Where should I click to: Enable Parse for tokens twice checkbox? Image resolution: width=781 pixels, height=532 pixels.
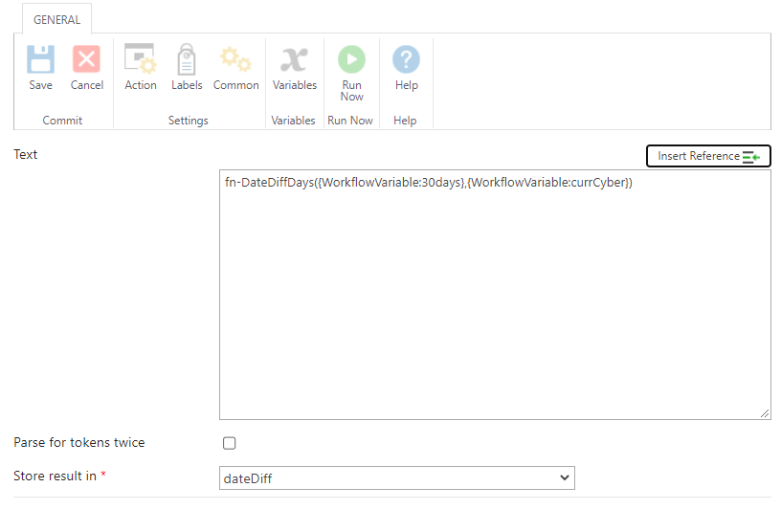(x=229, y=443)
